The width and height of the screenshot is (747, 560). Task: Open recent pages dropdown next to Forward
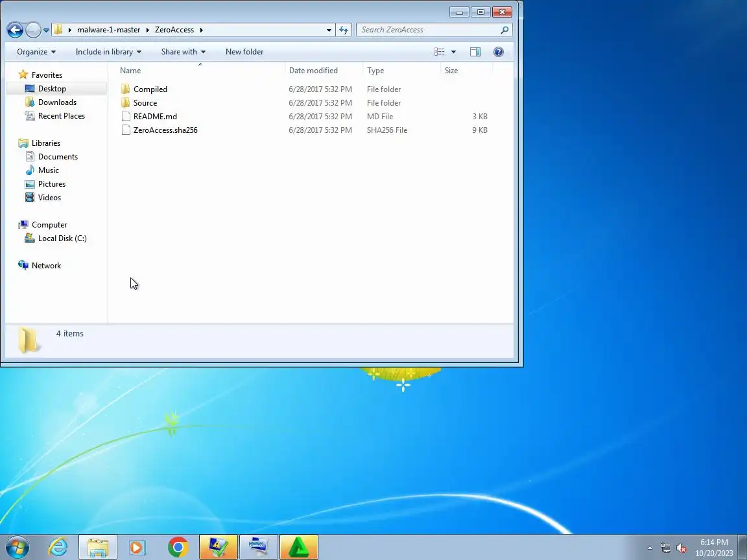click(x=46, y=30)
